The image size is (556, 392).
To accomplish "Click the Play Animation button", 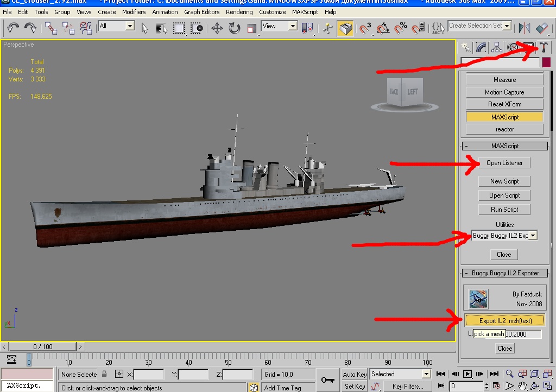I will 467,374.
